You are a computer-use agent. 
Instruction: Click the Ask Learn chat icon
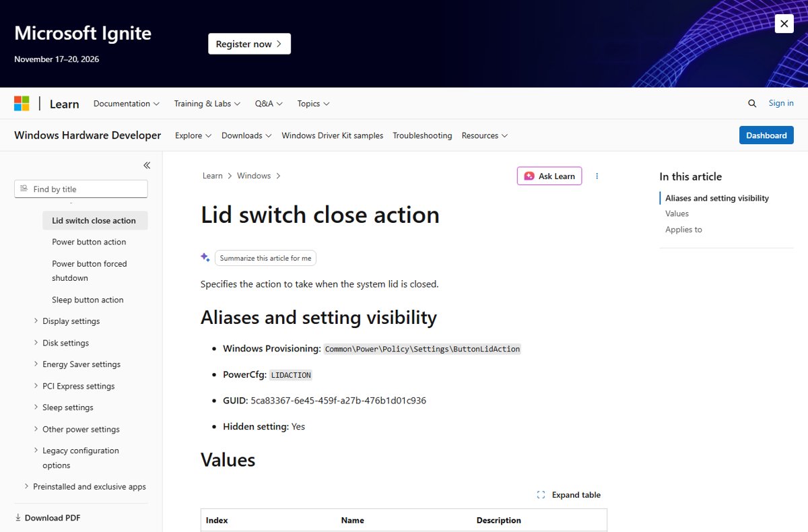529,176
